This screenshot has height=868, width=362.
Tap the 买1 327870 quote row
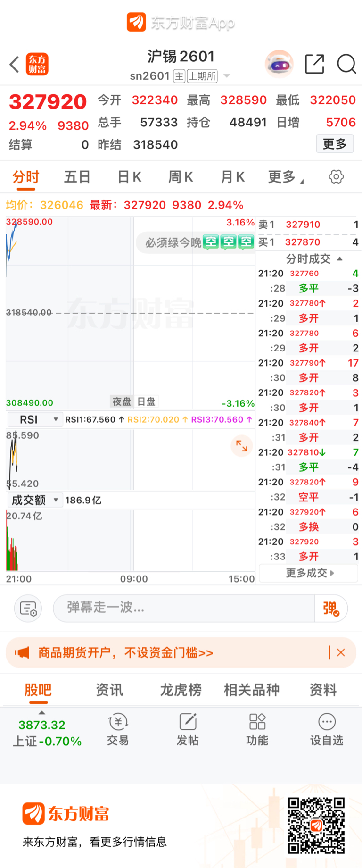[x=308, y=242]
